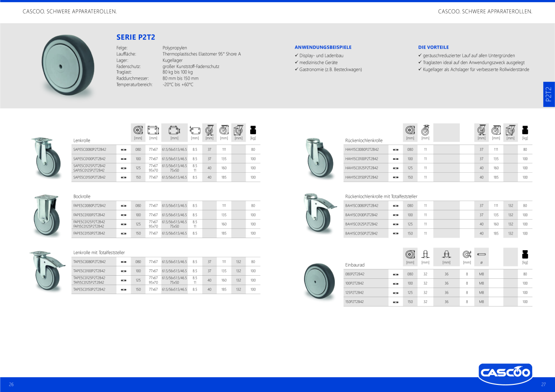
Task: Click the Lenkrolle mit Totalfeststeller castor image
Action: pyautogui.click(x=47, y=270)
